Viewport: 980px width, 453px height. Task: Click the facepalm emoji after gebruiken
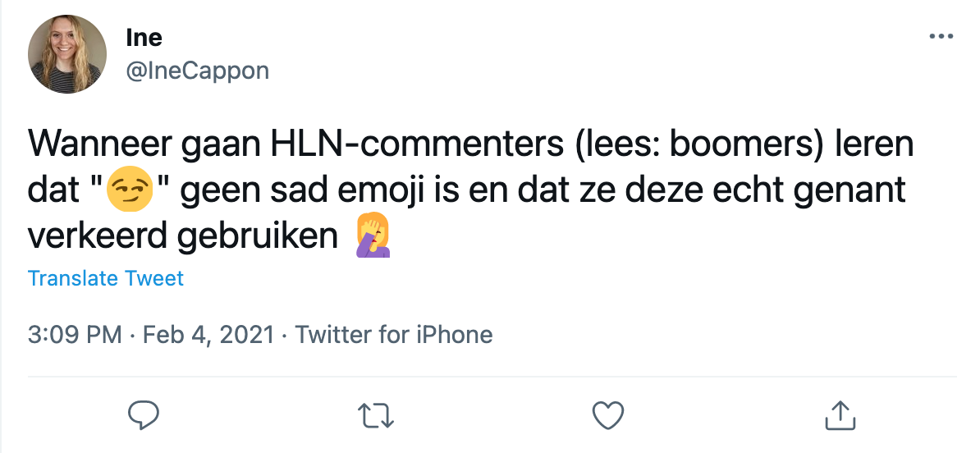coord(372,236)
